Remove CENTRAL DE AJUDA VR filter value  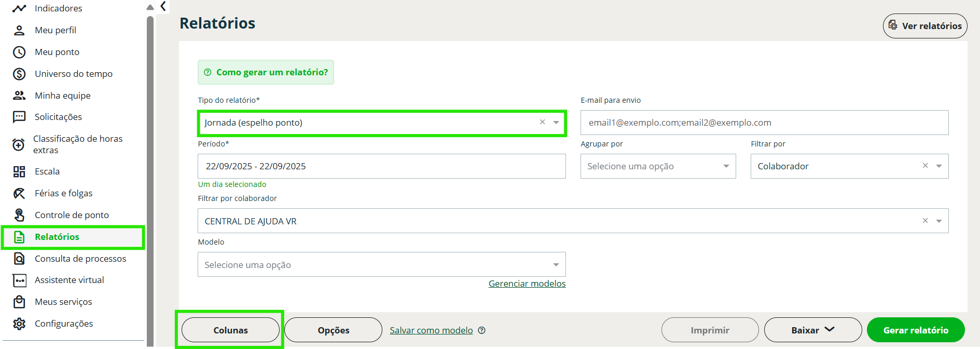925,221
